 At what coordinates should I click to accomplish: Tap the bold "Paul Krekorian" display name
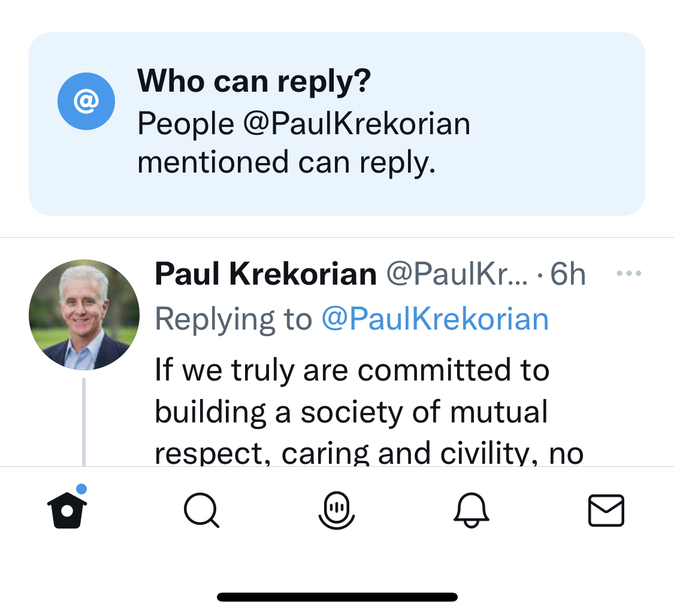click(x=265, y=274)
